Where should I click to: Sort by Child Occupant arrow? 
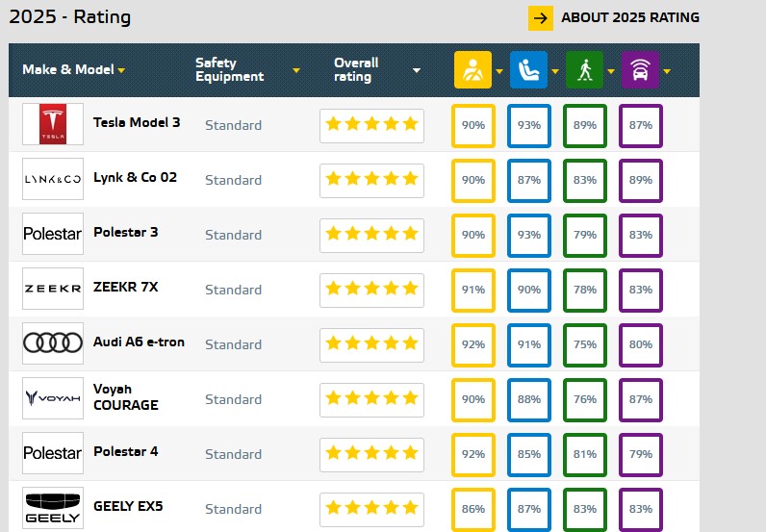point(555,71)
